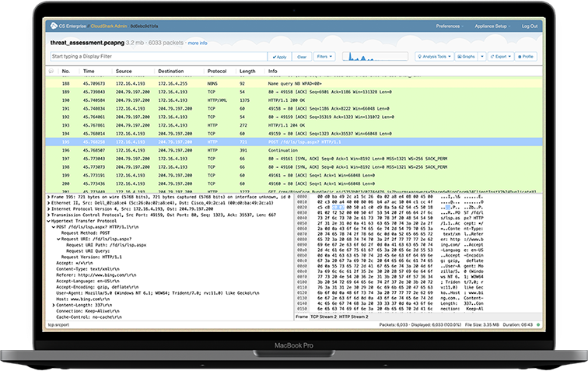Viewport: 588px width, 371px height.
Task: Open the Analysis Tools dropdown
Action: (x=434, y=57)
